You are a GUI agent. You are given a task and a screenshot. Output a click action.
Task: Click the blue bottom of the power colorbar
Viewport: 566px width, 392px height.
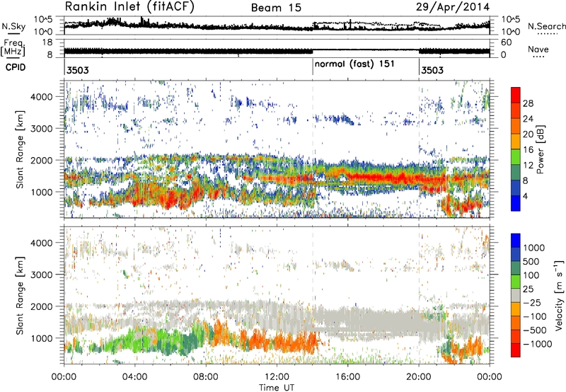516,203
